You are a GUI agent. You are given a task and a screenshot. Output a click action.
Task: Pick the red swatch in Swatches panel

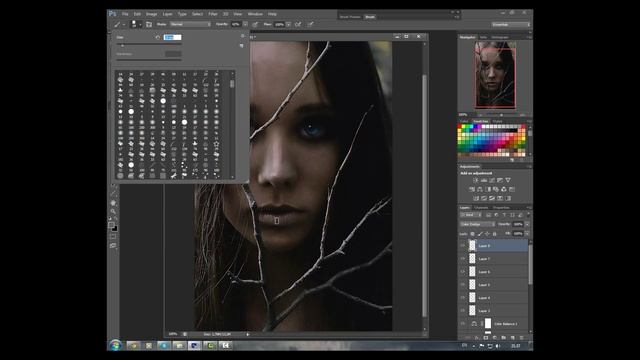[460, 127]
